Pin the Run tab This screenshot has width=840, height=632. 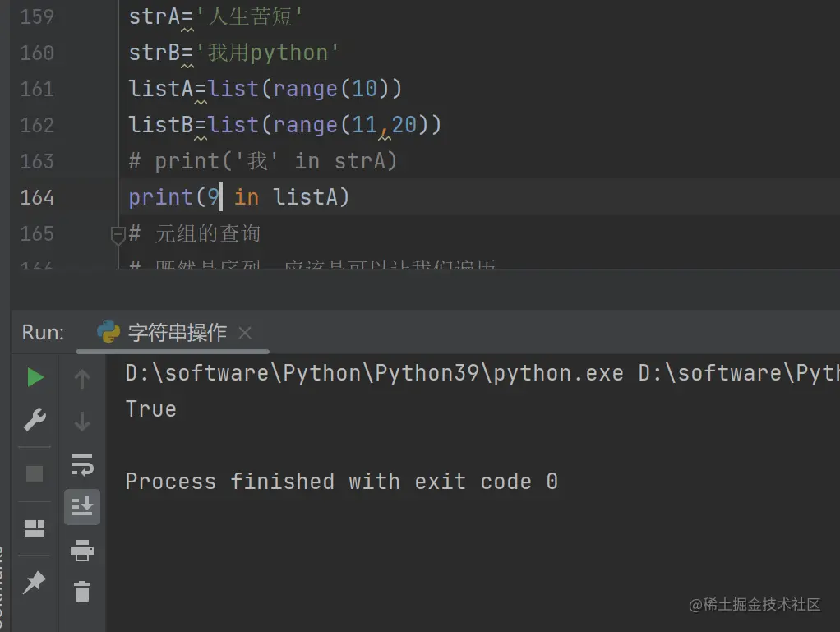click(x=35, y=583)
